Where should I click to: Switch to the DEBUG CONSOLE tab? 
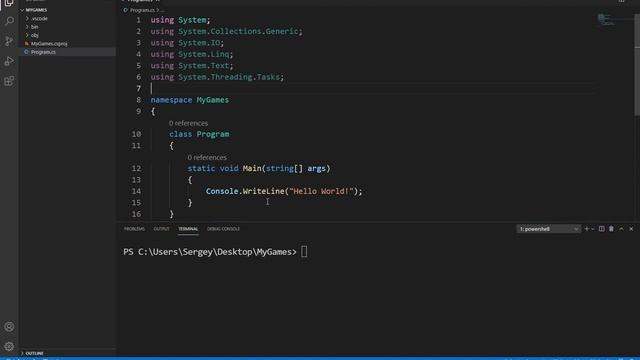pos(223,229)
